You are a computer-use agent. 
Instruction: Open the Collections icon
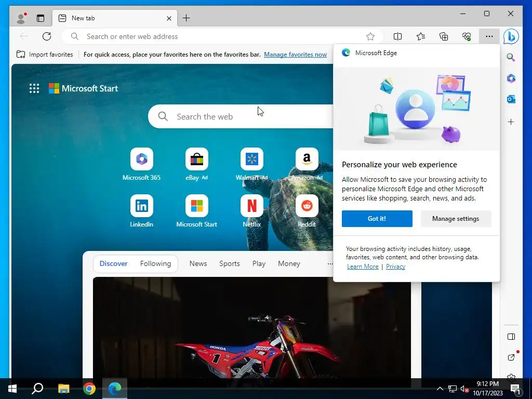(x=444, y=36)
